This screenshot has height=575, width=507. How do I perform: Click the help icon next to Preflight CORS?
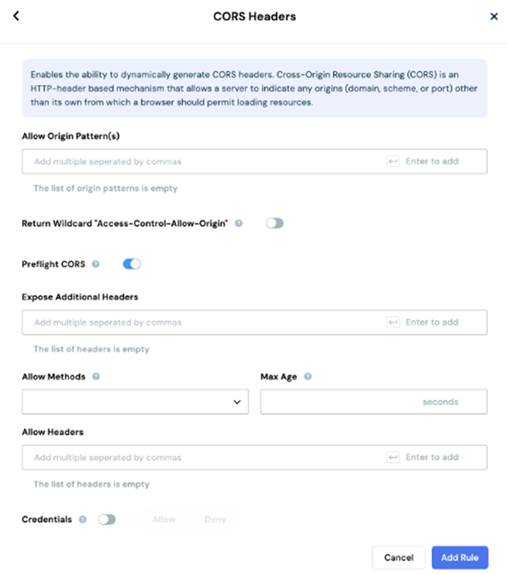pos(96,264)
